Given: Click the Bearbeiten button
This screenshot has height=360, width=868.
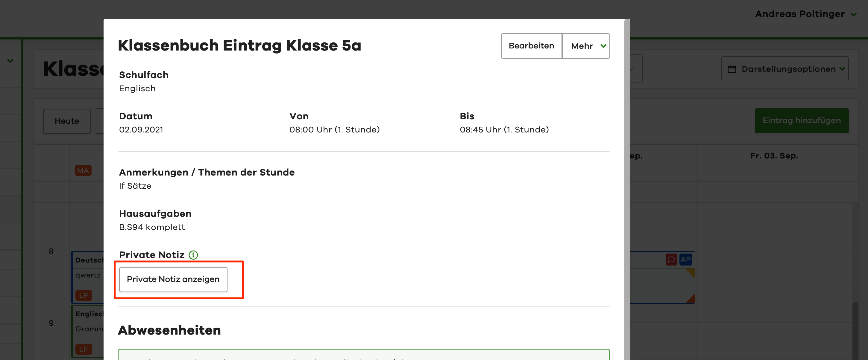Looking at the screenshot, I should pyautogui.click(x=531, y=46).
